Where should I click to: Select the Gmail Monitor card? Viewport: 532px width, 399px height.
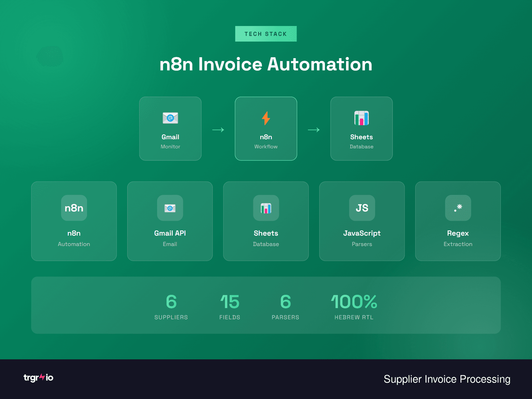tap(170, 129)
